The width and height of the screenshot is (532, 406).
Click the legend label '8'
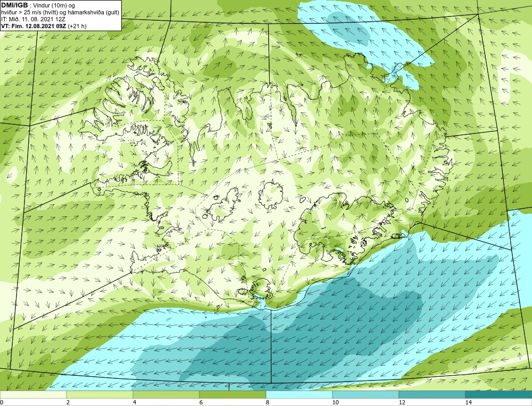click(x=268, y=402)
